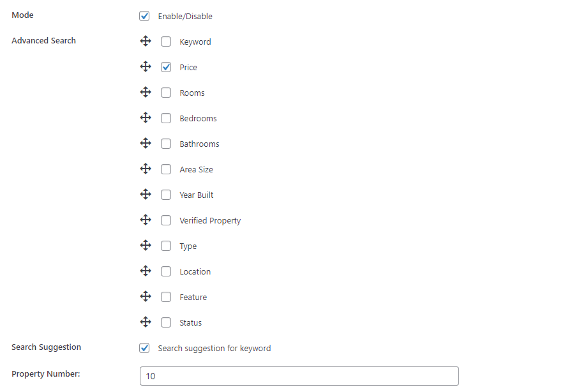
Task: Click the Property Number input field
Action: (298, 376)
